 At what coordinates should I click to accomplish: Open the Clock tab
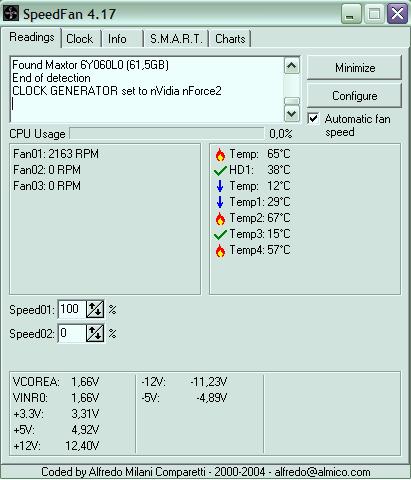pyautogui.click(x=80, y=39)
